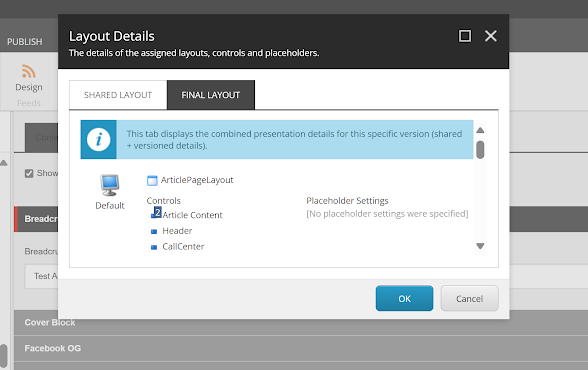Select the Header control

coord(177,231)
